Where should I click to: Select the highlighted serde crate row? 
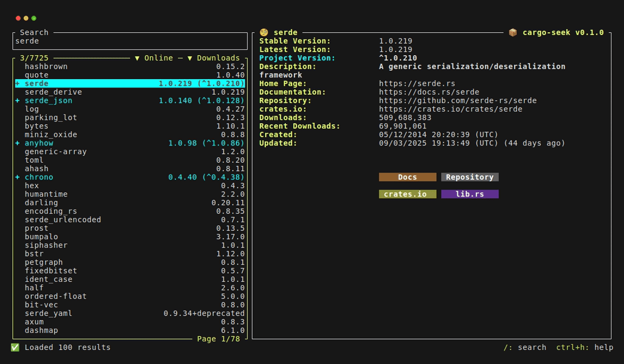(130, 83)
